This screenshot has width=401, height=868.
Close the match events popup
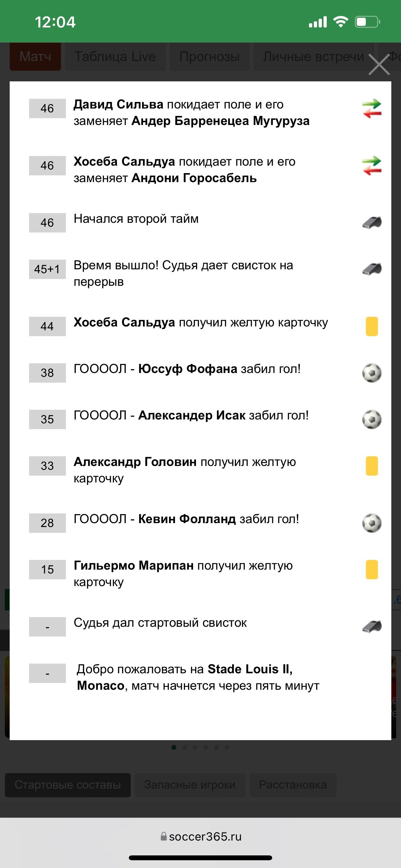(379, 64)
